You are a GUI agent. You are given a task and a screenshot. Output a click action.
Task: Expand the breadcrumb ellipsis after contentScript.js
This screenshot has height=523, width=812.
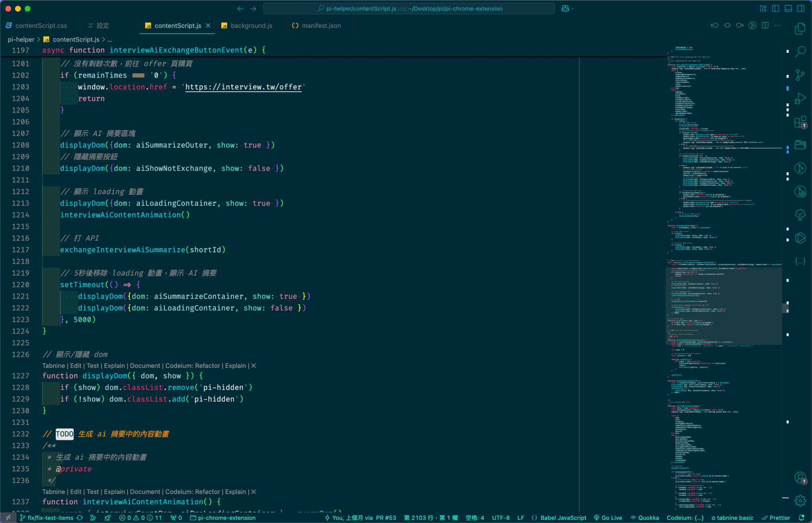pyautogui.click(x=110, y=40)
